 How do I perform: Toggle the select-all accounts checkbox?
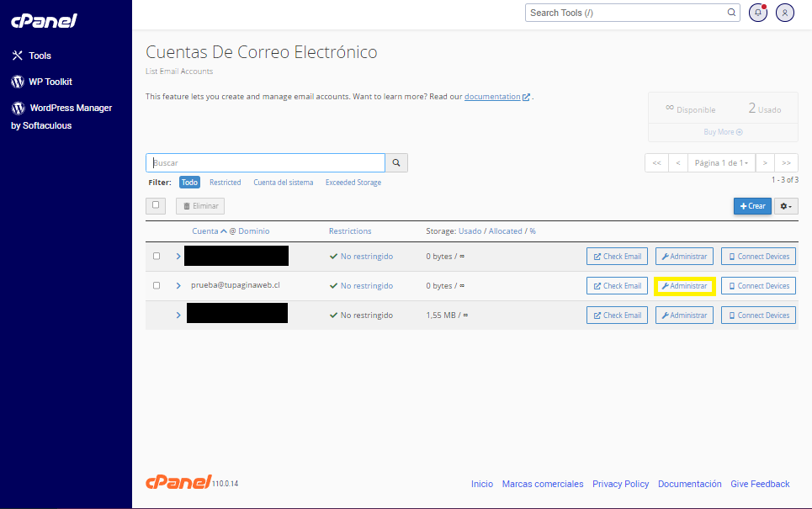[x=156, y=205]
